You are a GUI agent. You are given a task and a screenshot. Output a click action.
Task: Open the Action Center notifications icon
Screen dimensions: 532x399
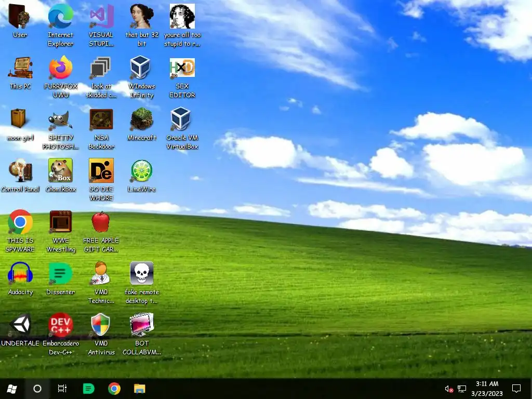tap(516, 389)
